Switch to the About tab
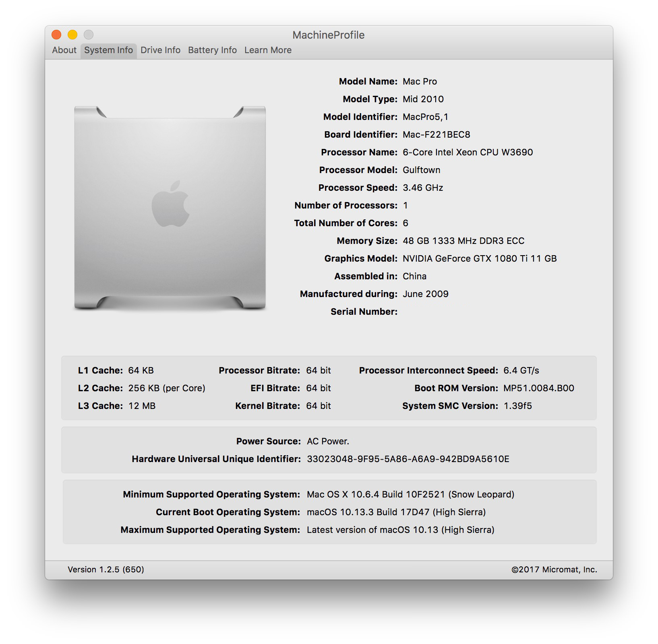The width and height of the screenshot is (658, 644). [x=64, y=50]
